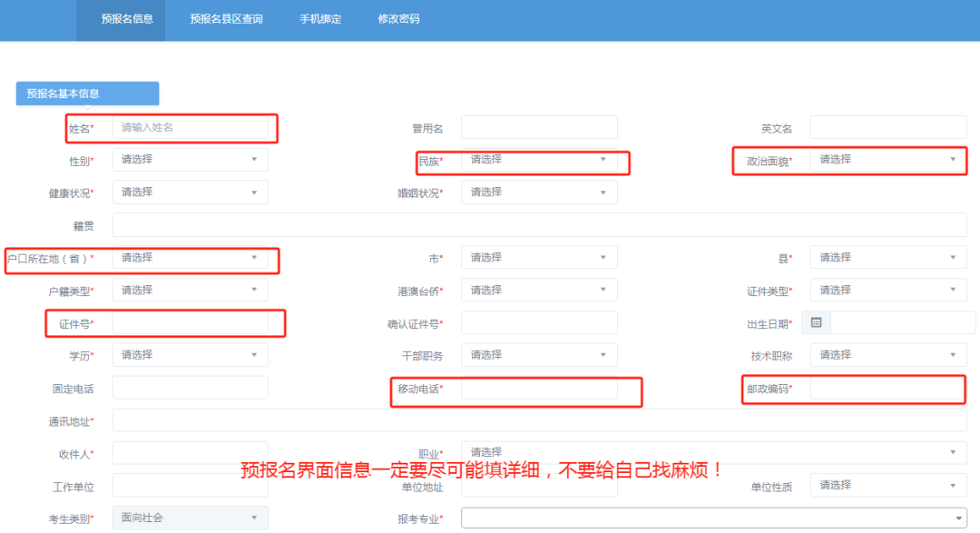980x533 pixels.
Task: Open the 政治面貌 dropdown
Action: (x=886, y=160)
